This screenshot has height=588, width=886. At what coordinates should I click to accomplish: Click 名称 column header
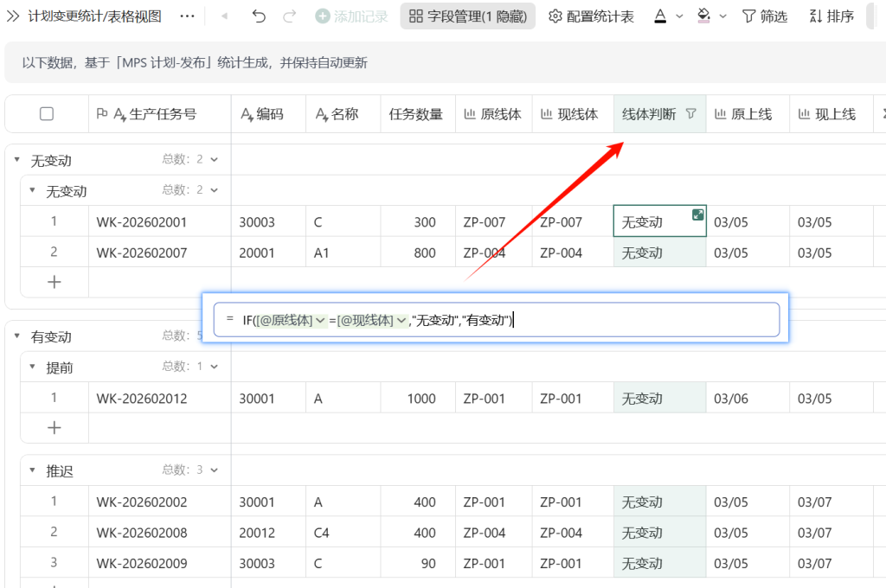tap(343, 114)
